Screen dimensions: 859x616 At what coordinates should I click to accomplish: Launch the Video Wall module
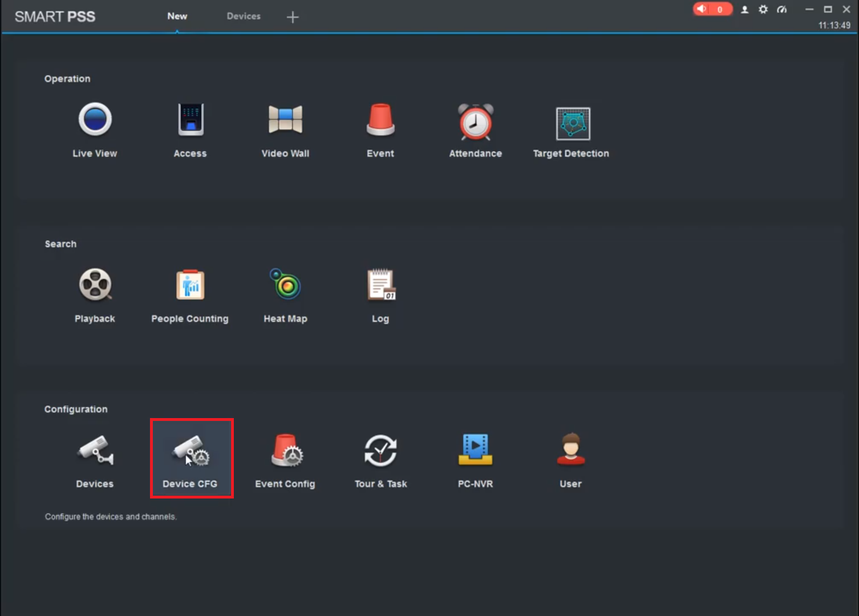click(285, 129)
